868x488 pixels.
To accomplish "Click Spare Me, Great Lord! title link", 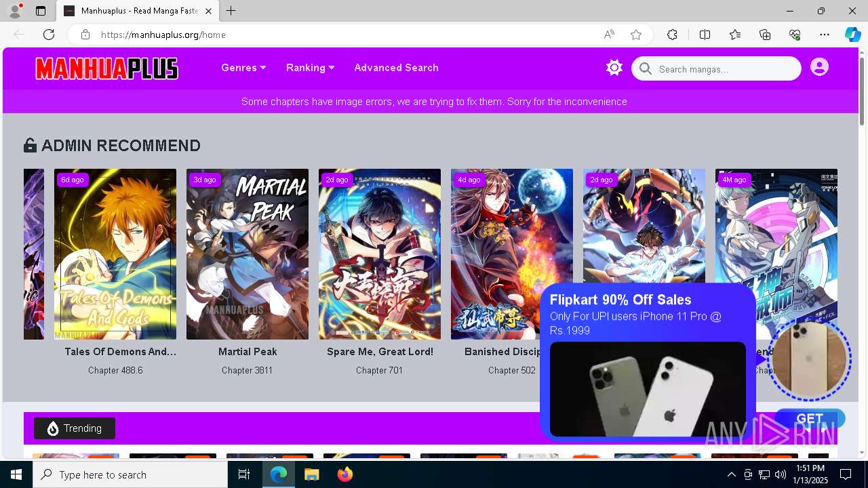I will click(x=380, y=352).
